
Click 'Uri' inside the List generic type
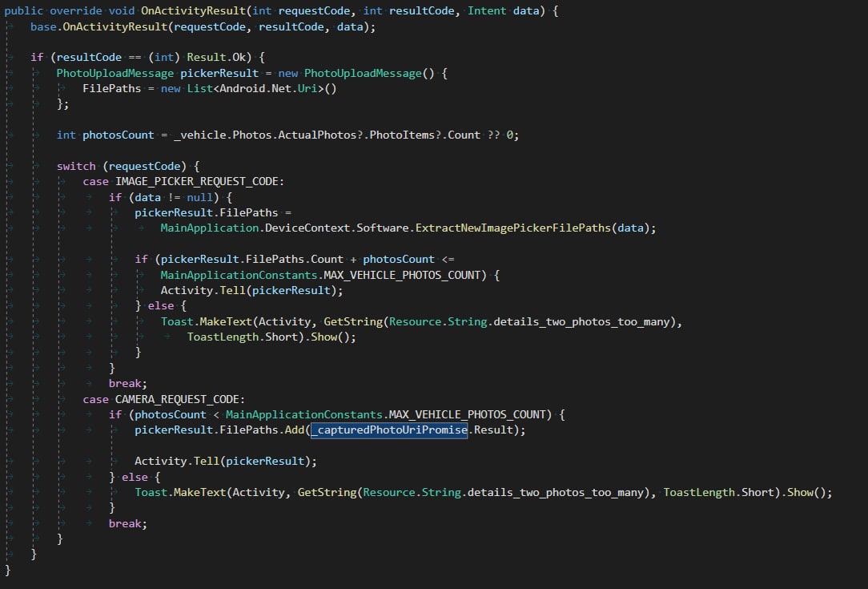pyautogui.click(x=307, y=89)
